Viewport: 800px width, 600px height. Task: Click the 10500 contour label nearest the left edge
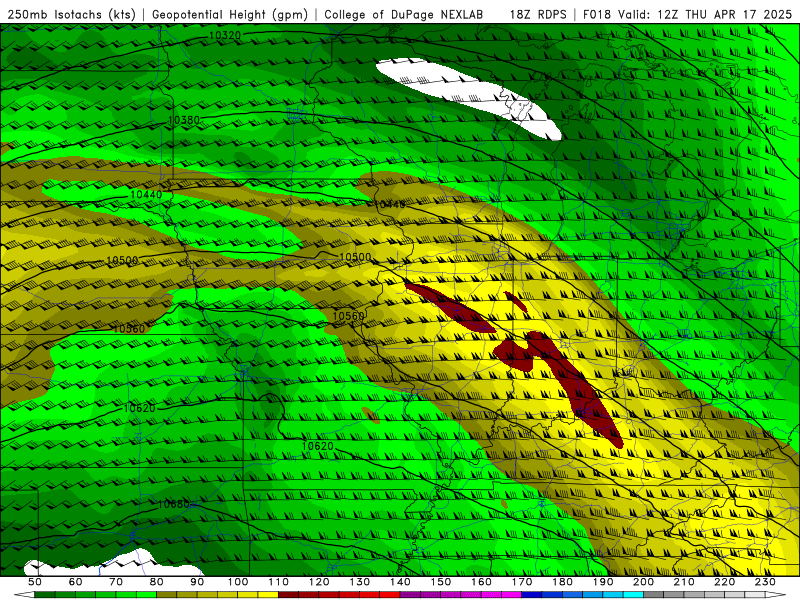(122, 260)
